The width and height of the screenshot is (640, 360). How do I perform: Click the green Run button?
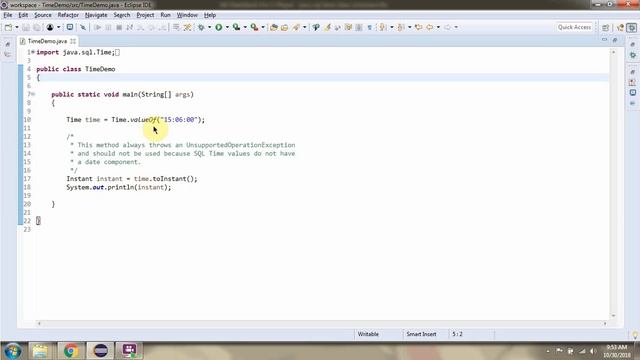[x=219, y=27]
